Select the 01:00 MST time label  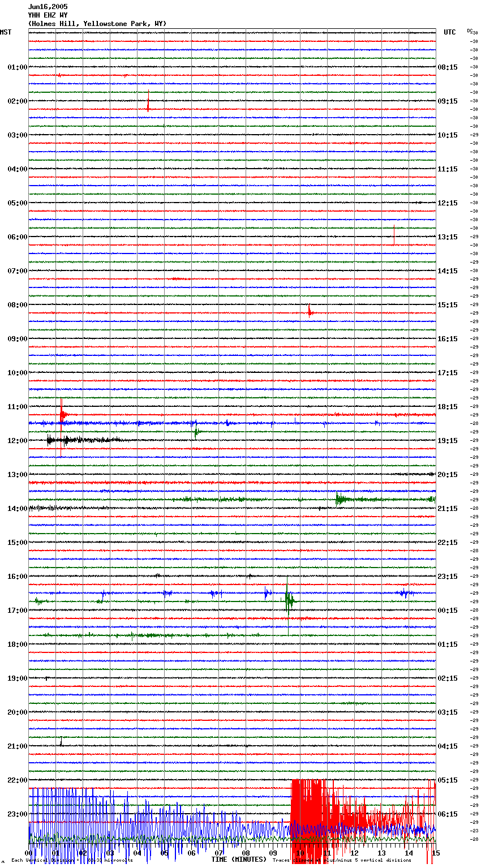pyautogui.click(x=18, y=67)
